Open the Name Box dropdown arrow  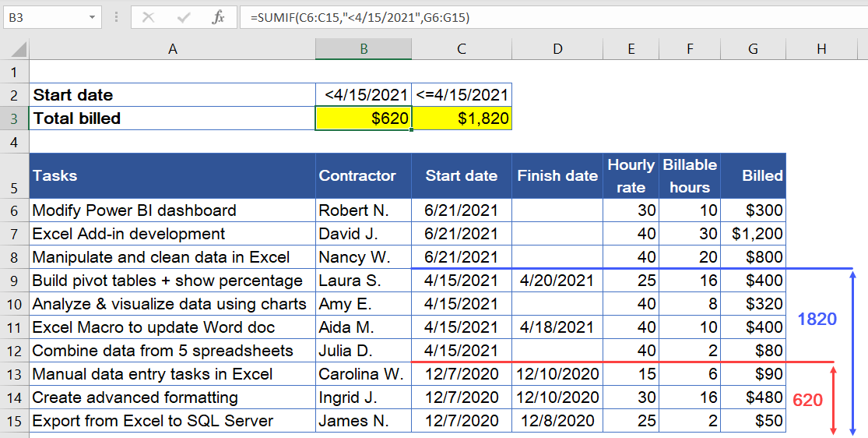tap(93, 17)
